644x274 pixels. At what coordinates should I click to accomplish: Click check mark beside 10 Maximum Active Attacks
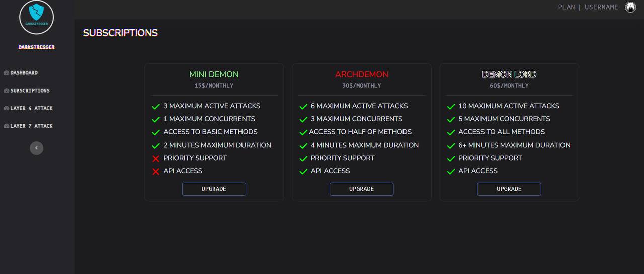click(451, 107)
